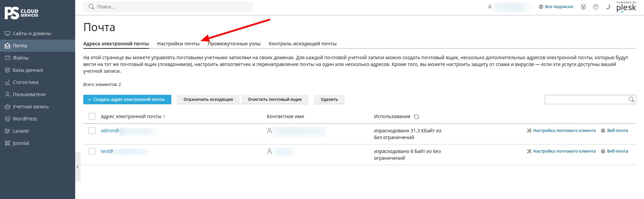This screenshot has height=199, width=644.
Task: Click Создать адрес электронной почты button
Action: tap(127, 99)
